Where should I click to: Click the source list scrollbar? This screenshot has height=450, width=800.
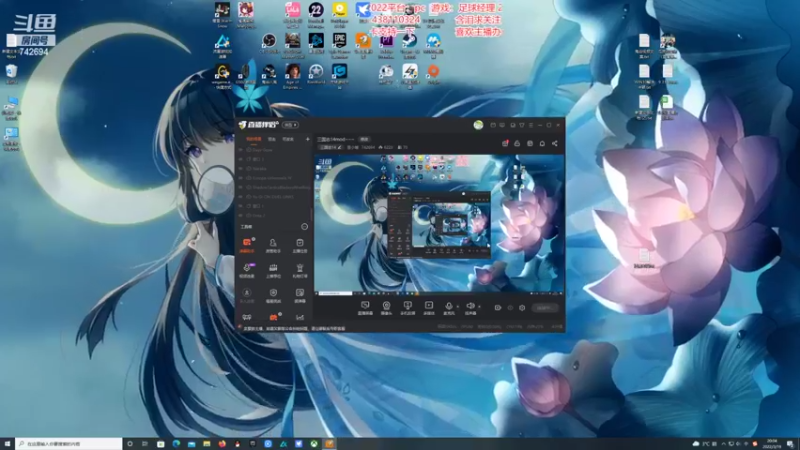coord(312,214)
